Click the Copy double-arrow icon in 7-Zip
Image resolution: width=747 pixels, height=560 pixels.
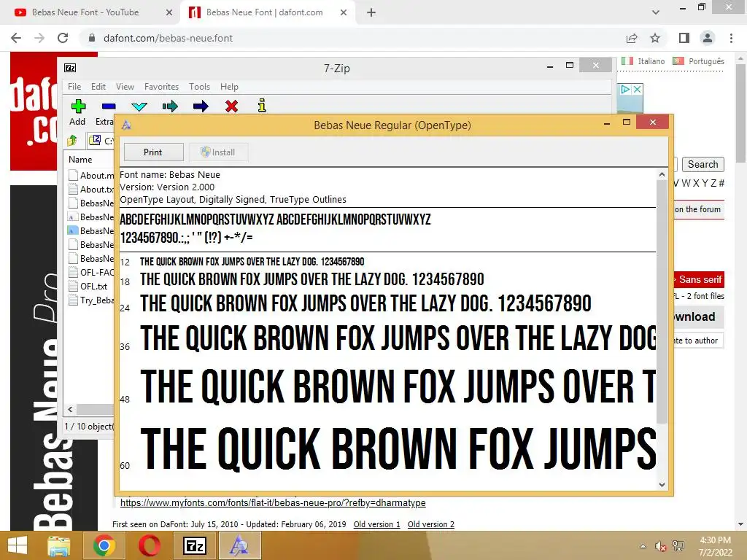[x=169, y=106]
